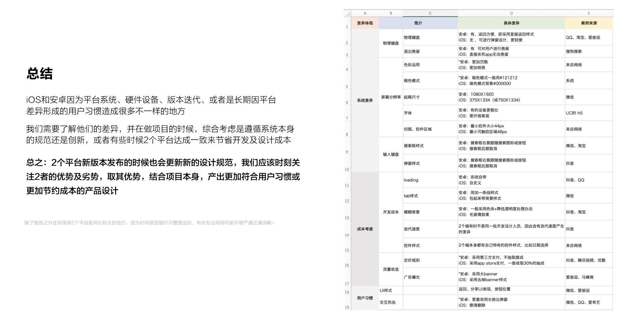Click row number 10 in the spreadsheet

tap(347, 170)
